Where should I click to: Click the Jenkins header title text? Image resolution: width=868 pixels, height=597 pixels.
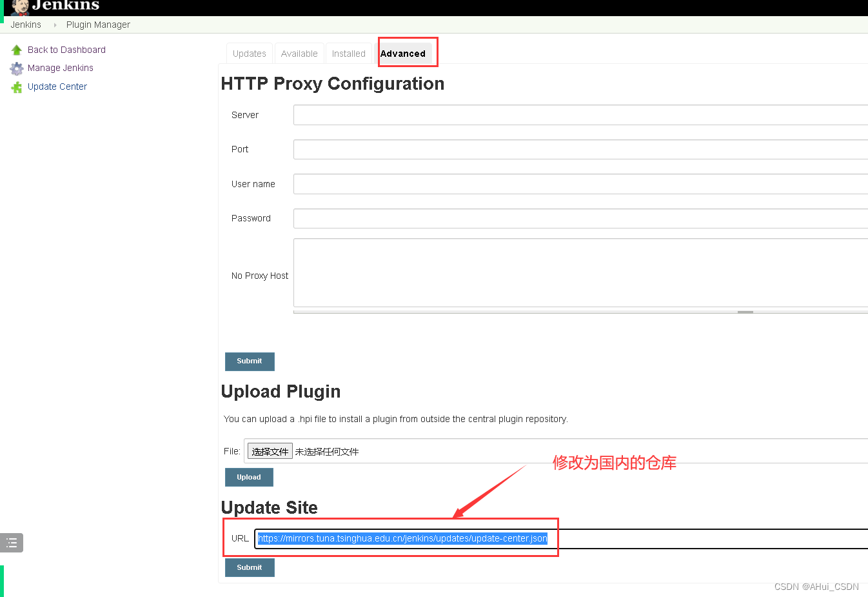pyautogui.click(x=66, y=5)
